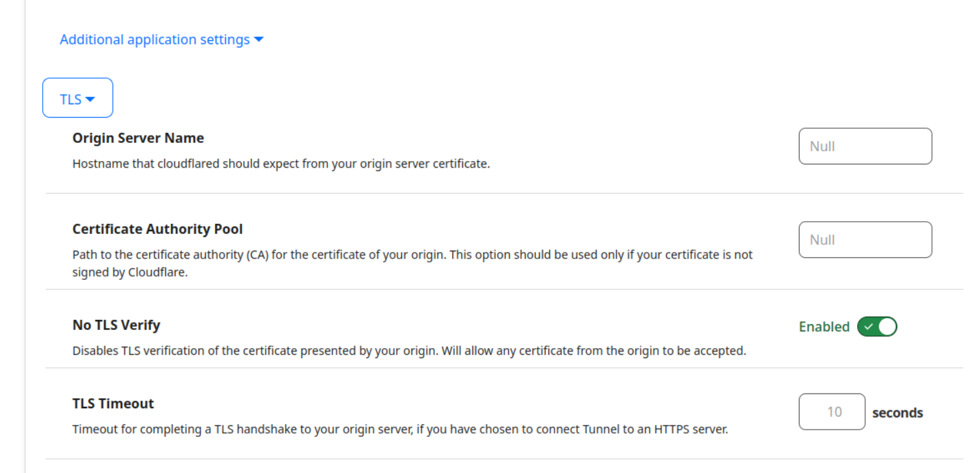The width and height of the screenshot is (980, 473).
Task: Focus the Origin Server Name input field
Action: (x=864, y=146)
